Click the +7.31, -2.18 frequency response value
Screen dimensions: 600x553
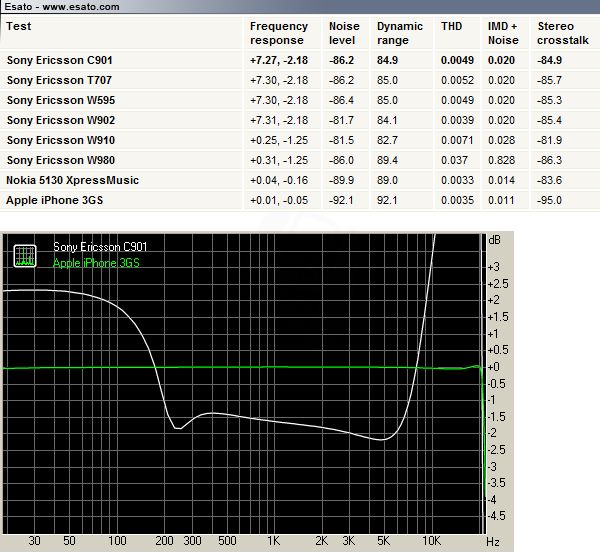pyautogui.click(x=279, y=120)
